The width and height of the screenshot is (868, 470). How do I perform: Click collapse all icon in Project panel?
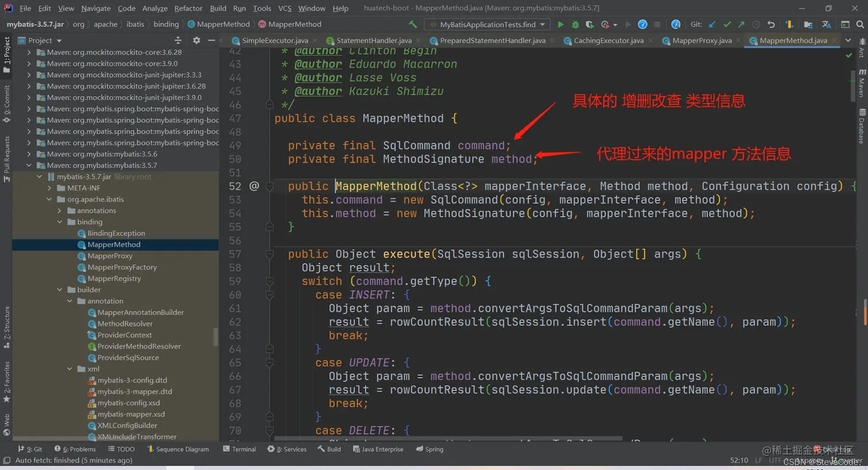[178, 40]
